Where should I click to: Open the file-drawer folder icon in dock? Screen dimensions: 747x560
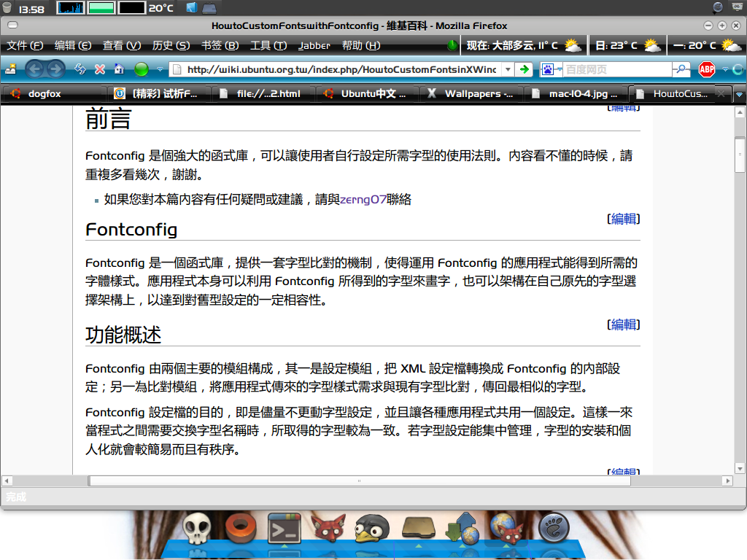tap(418, 529)
